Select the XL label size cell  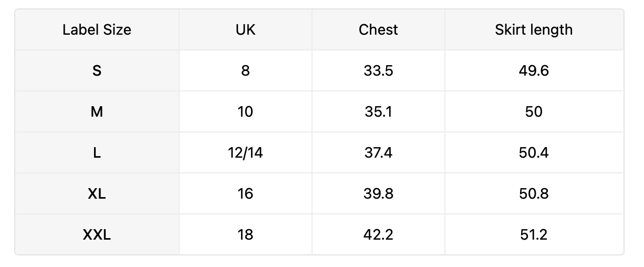(x=97, y=193)
